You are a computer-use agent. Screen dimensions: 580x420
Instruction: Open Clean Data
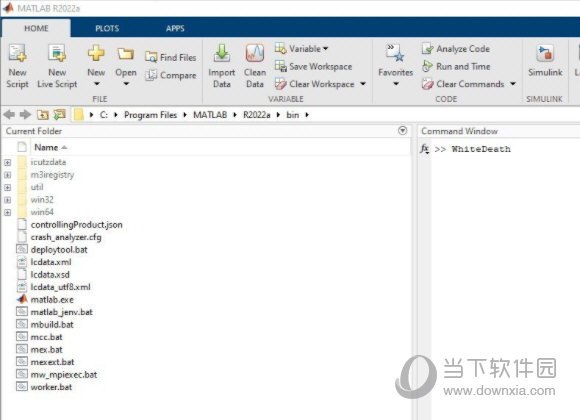(255, 66)
